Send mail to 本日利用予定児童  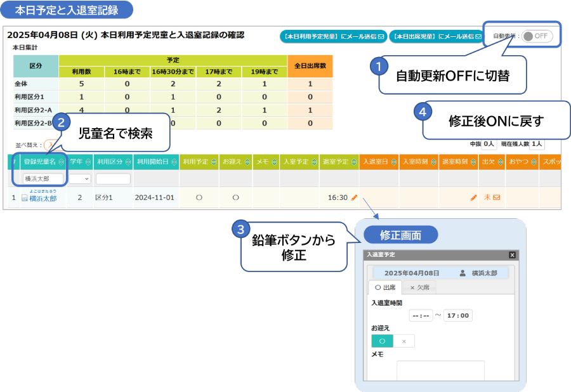pyautogui.click(x=333, y=36)
